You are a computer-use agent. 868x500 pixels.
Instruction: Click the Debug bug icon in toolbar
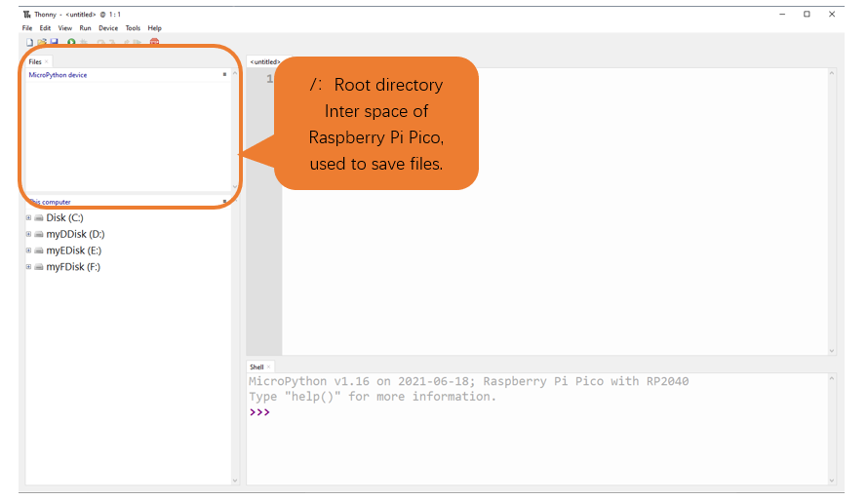point(84,42)
